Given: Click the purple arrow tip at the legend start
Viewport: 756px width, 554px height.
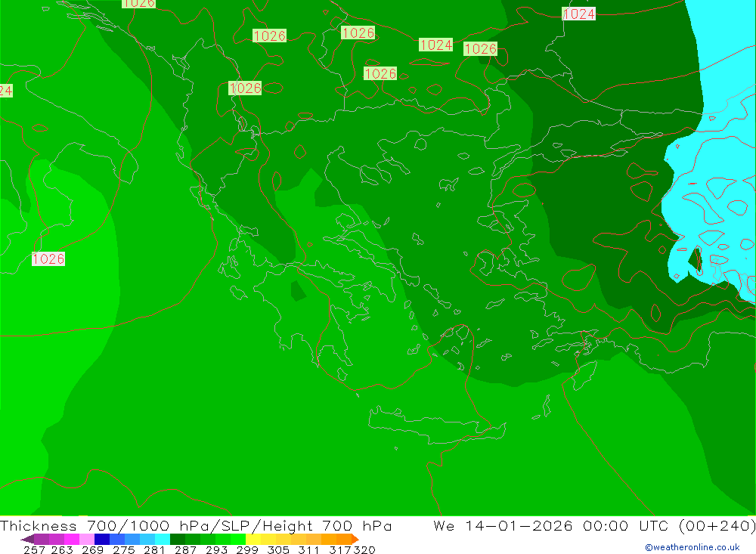Looking at the screenshot, I should 27,539.
